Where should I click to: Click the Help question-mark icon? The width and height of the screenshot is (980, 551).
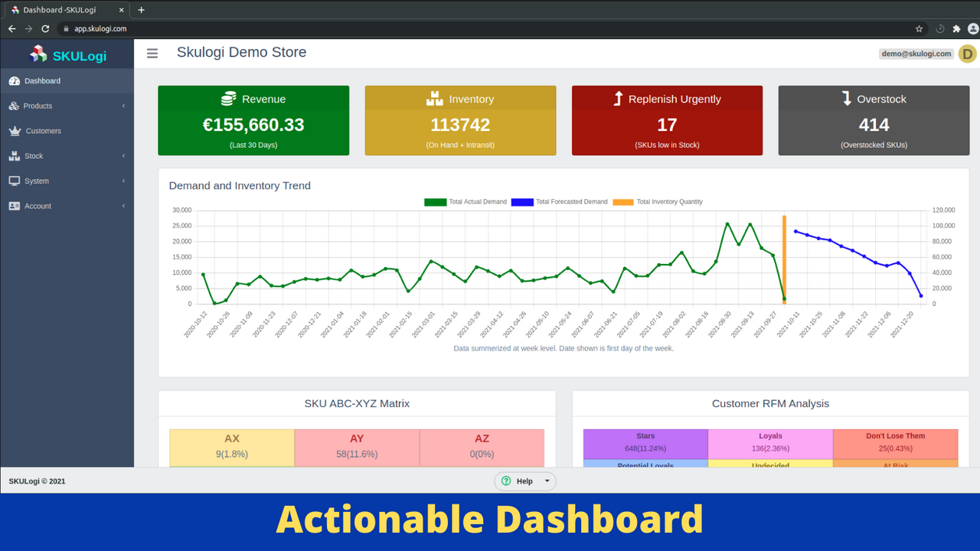[506, 481]
